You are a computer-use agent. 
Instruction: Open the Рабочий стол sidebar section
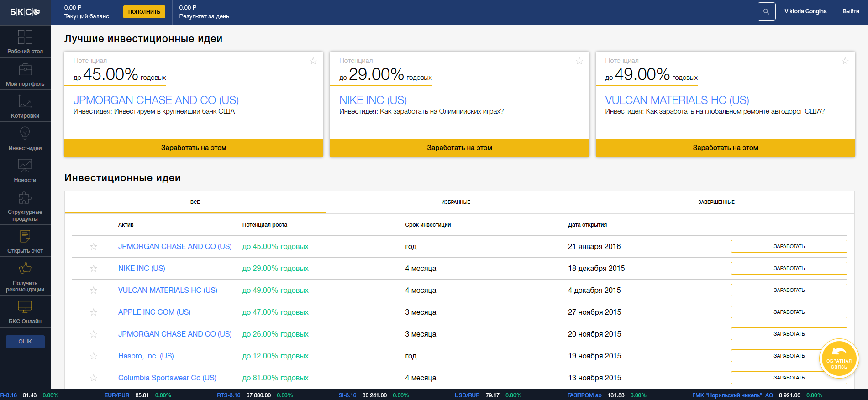(x=25, y=42)
